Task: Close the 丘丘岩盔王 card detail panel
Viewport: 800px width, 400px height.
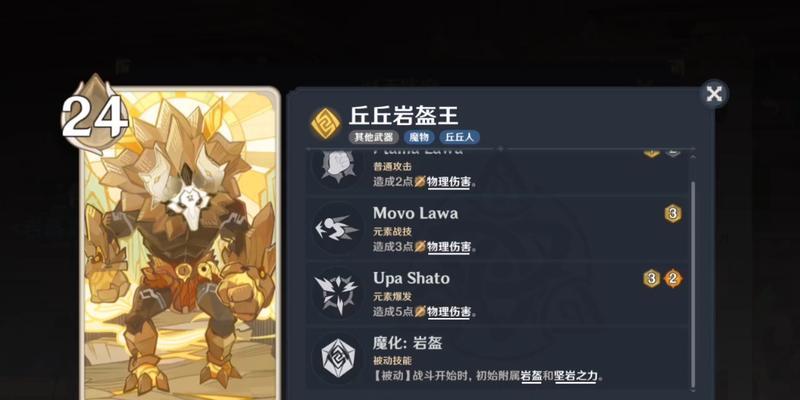Action: click(x=714, y=94)
